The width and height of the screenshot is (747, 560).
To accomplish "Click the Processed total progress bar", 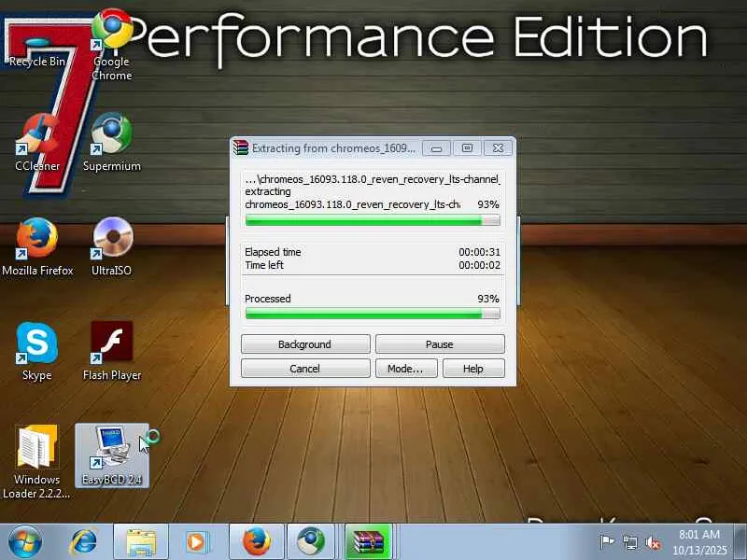I will (373, 314).
